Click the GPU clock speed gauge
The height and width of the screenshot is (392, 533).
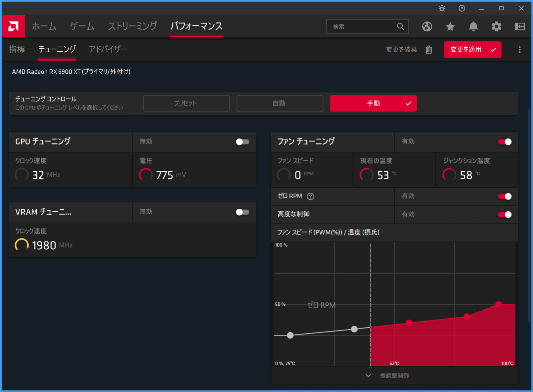[x=22, y=175]
